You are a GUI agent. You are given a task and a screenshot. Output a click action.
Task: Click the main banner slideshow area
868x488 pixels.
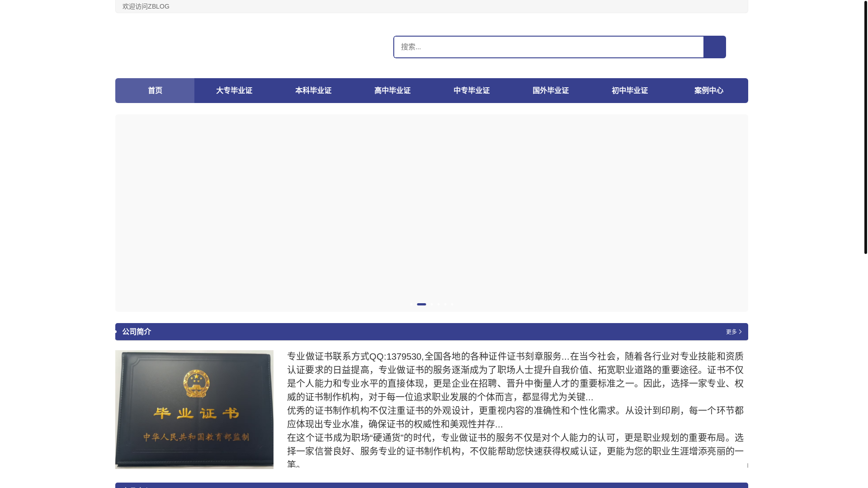coord(432,213)
